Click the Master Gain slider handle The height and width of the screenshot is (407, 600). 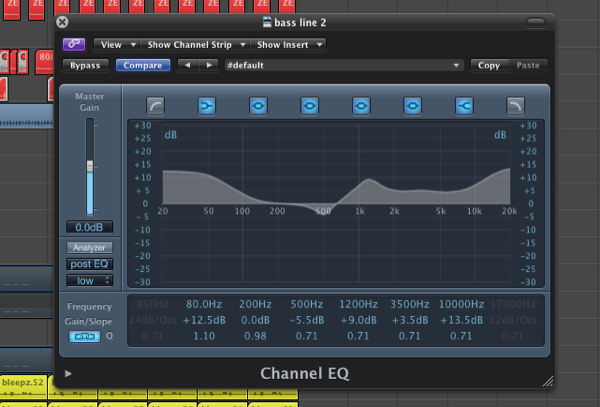click(91, 165)
